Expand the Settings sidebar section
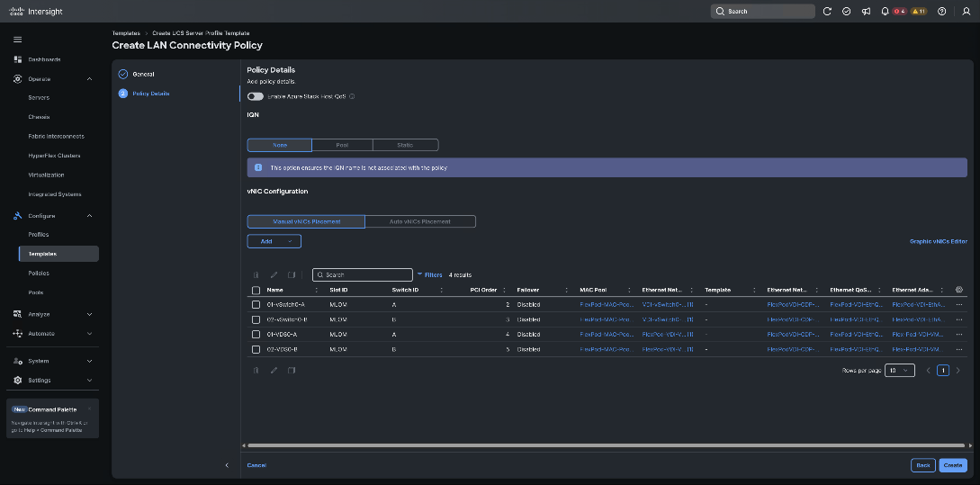980x485 pixels. [89, 381]
